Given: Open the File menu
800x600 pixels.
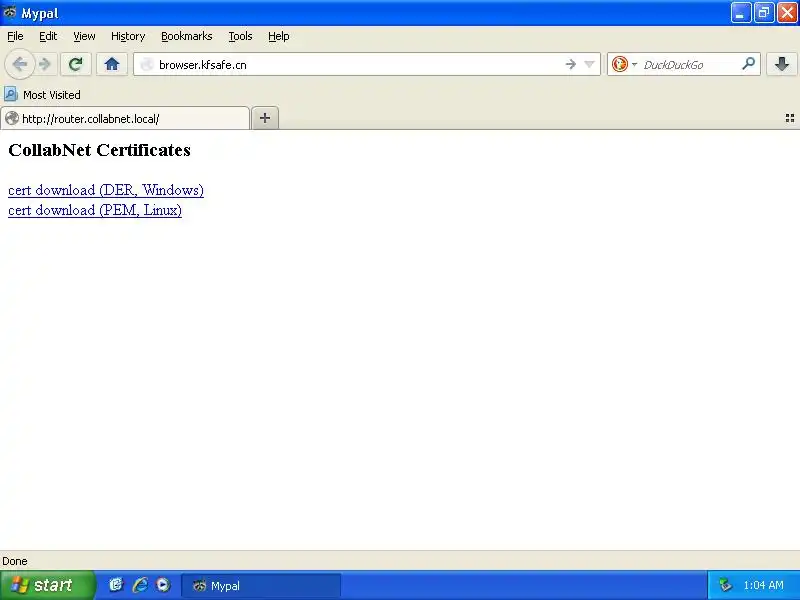Looking at the screenshot, I should pos(15,36).
